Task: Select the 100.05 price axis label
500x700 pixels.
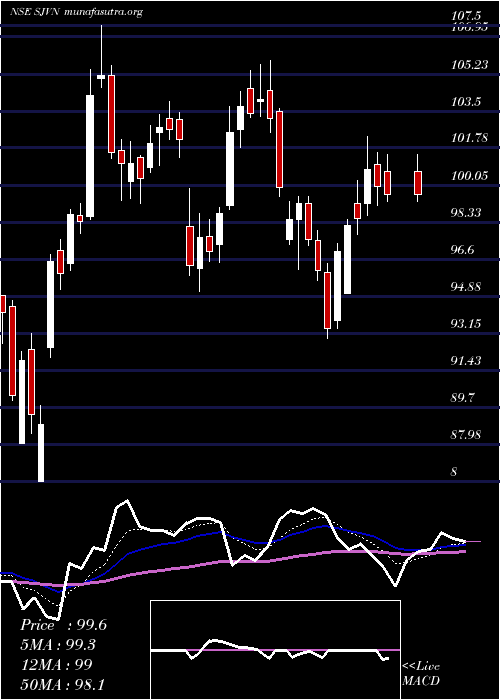Action: pyautogui.click(x=470, y=176)
